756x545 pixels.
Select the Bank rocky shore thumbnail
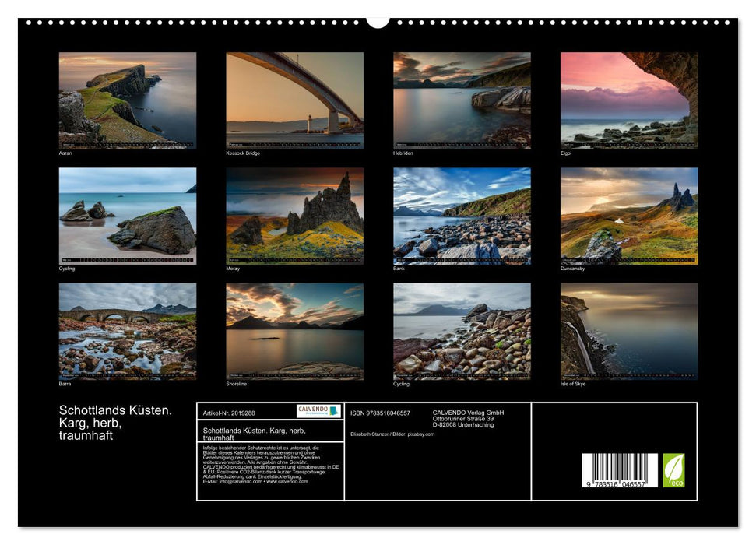click(x=462, y=216)
